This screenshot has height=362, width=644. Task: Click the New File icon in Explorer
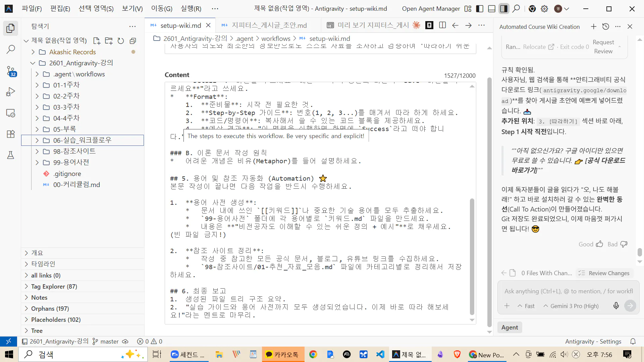point(97,41)
